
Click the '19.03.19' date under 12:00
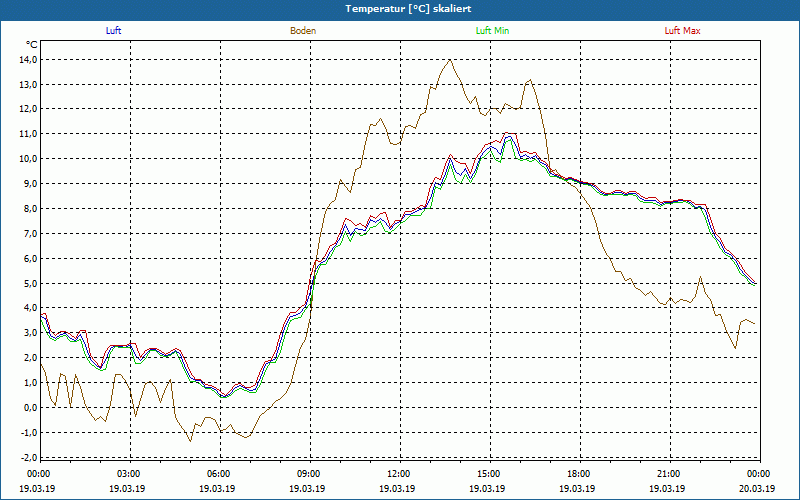397,488
